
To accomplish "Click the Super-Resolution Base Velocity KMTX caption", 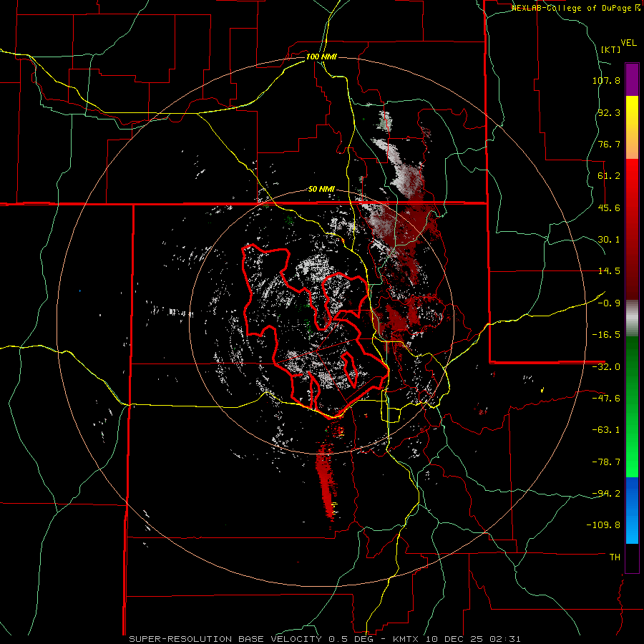I will pos(325,639).
